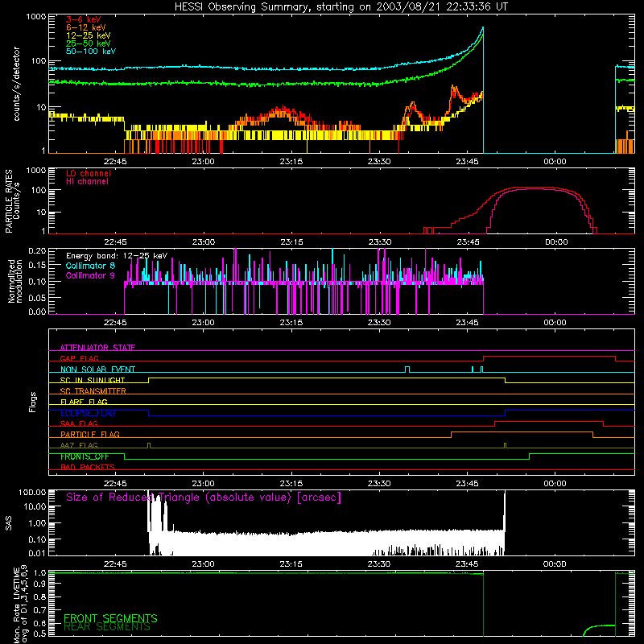Select the SAA FLAG label

pos(79,423)
